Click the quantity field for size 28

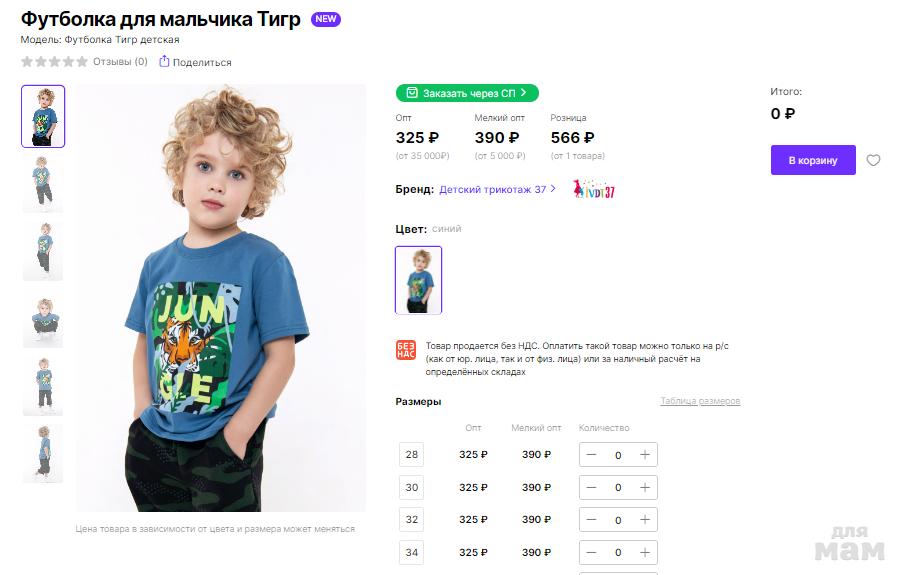tap(618, 455)
